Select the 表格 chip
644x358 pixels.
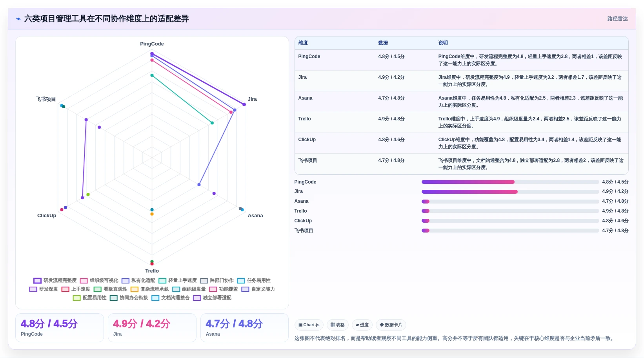pos(338,325)
